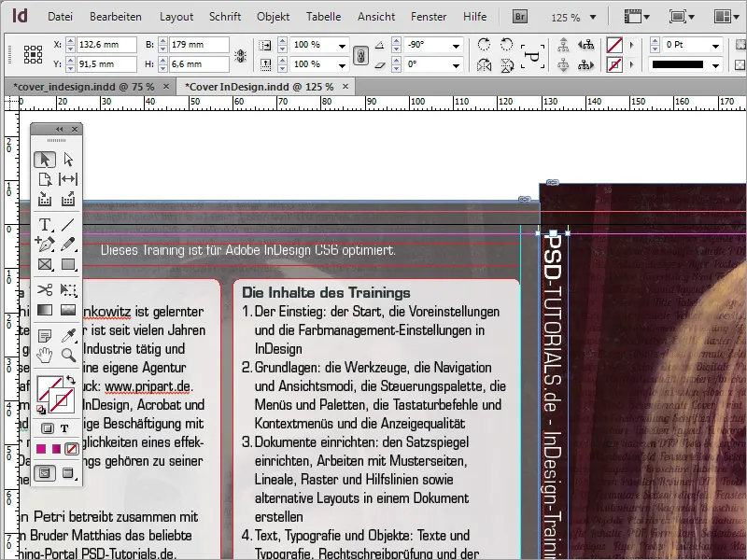Select the Direct Selection tool (white arrow)
The width and height of the screenshot is (747, 560).
(x=68, y=160)
